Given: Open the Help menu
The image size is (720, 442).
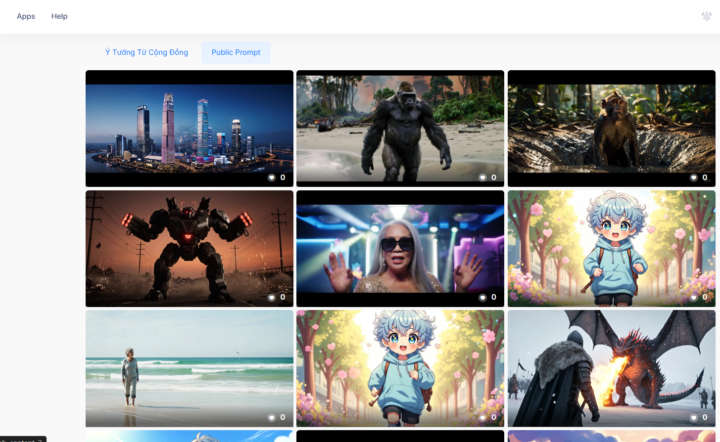Looking at the screenshot, I should pyautogui.click(x=59, y=16).
